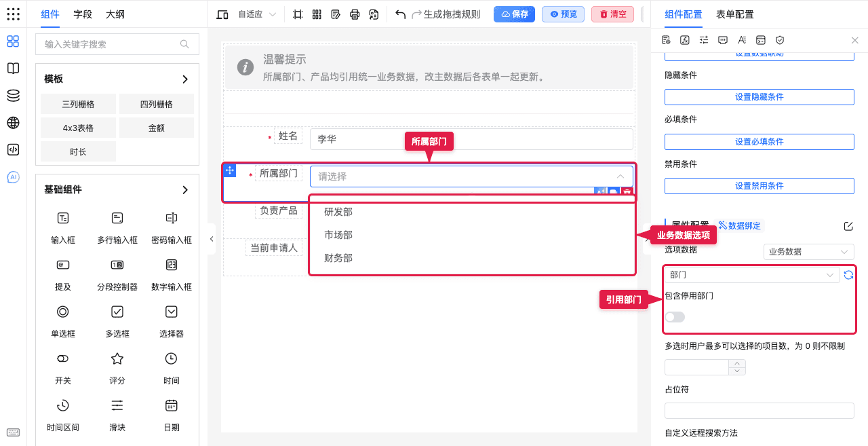The height and width of the screenshot is (446, 868).
Task: Click the keyboard icon at bottom left
Action: 13,432
